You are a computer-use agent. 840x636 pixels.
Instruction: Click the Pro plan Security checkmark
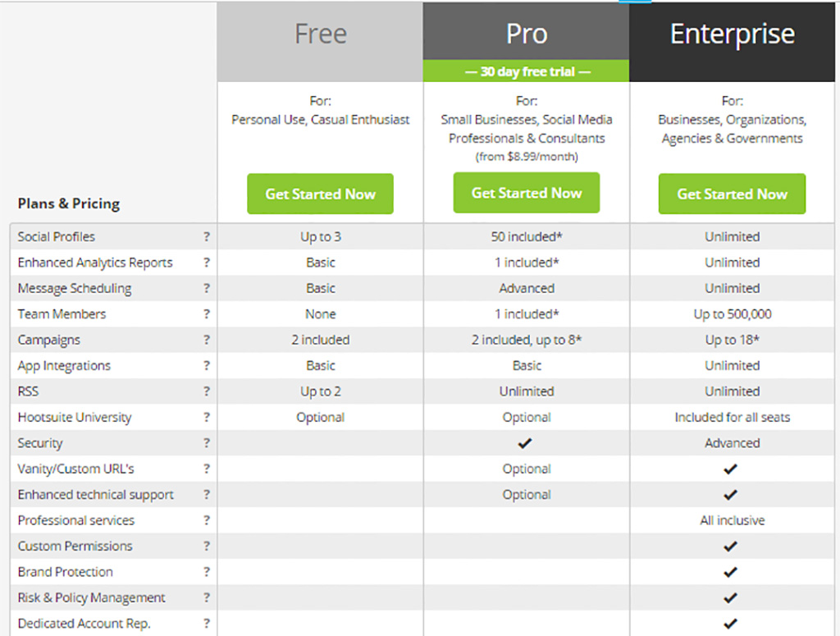(526, 443)
